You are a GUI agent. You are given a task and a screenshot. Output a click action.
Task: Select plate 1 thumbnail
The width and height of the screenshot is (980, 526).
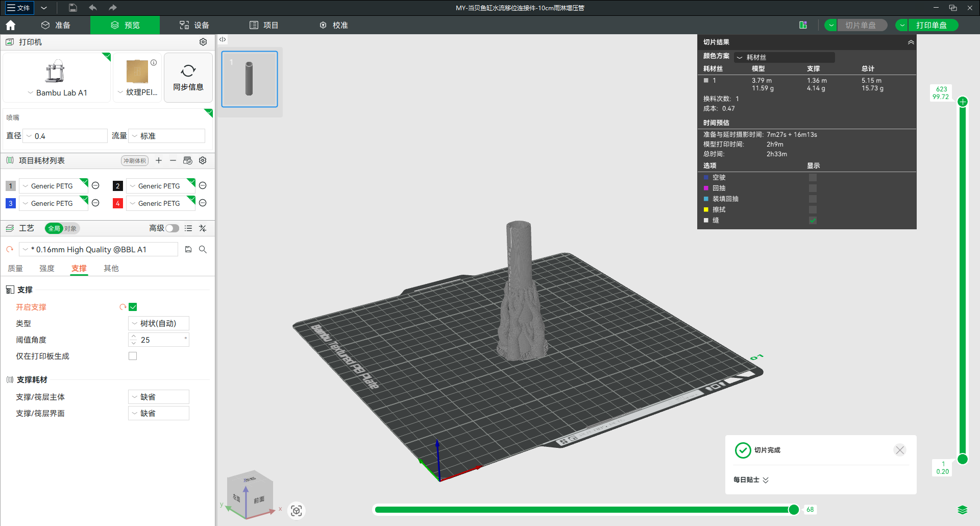pos(250,79)
